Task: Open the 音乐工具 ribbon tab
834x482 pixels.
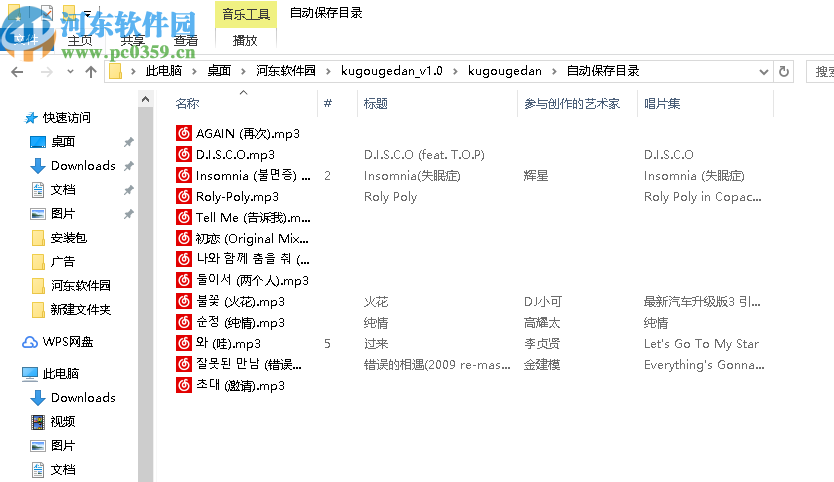Action: [x=246, y=14]
